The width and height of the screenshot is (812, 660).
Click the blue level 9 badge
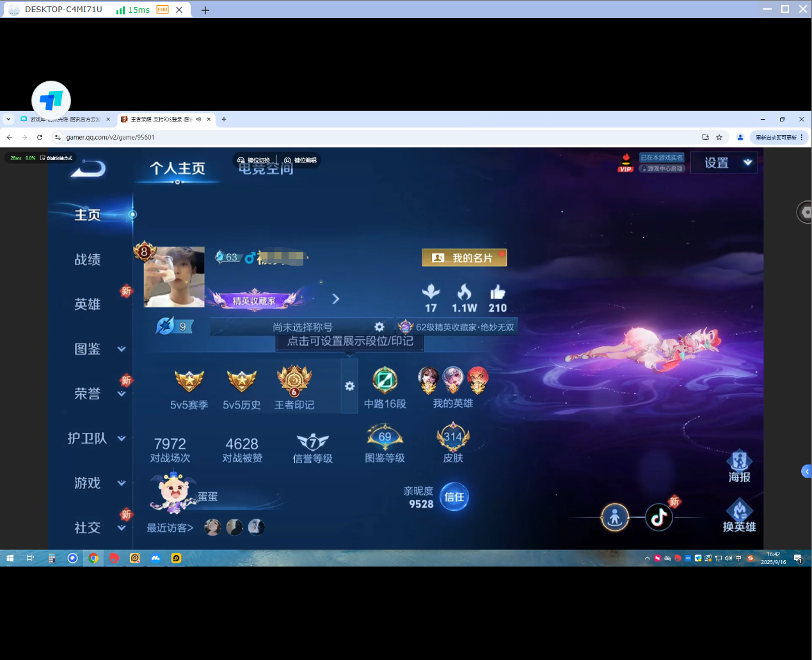click(175, 326)
